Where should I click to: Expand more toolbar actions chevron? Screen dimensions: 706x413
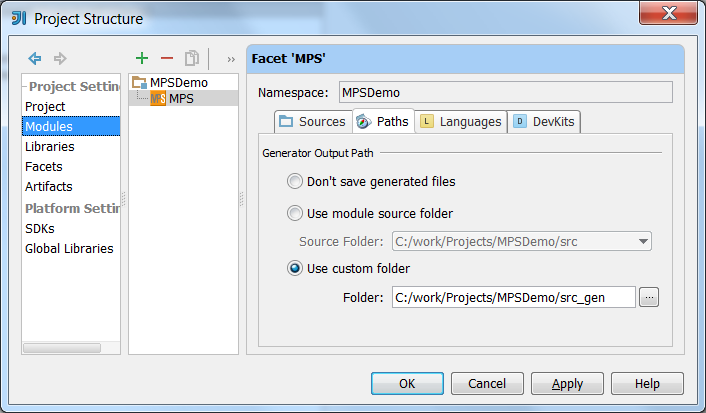[x=231, y=59]
